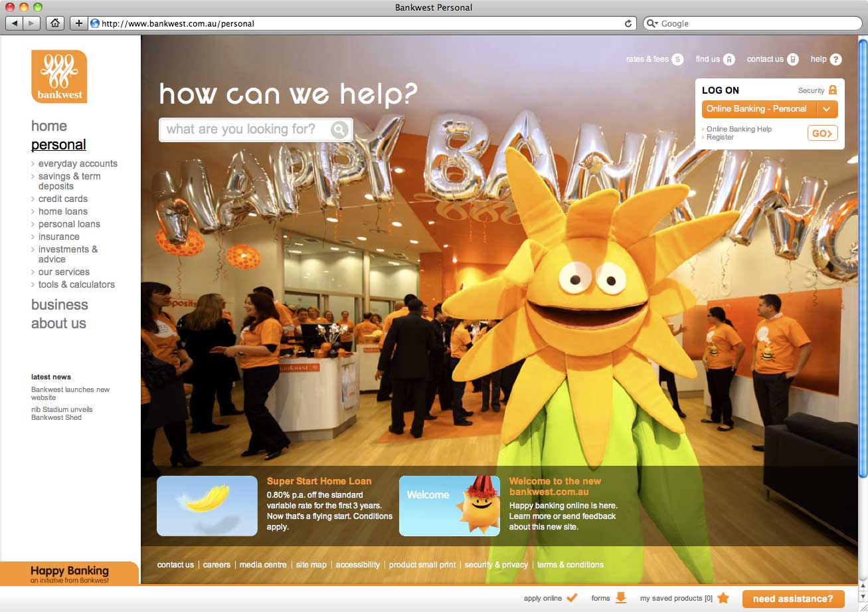Click the my saved products [0] text

676,598
